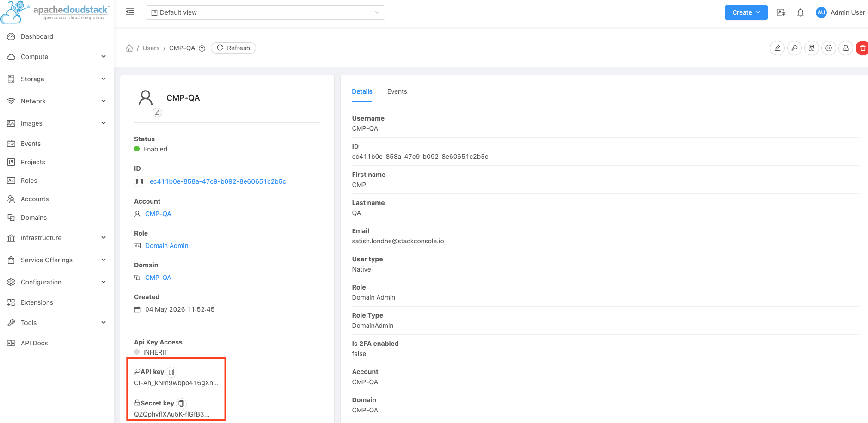
Task: Expand the Tools menu
Action: coord(57,323)
